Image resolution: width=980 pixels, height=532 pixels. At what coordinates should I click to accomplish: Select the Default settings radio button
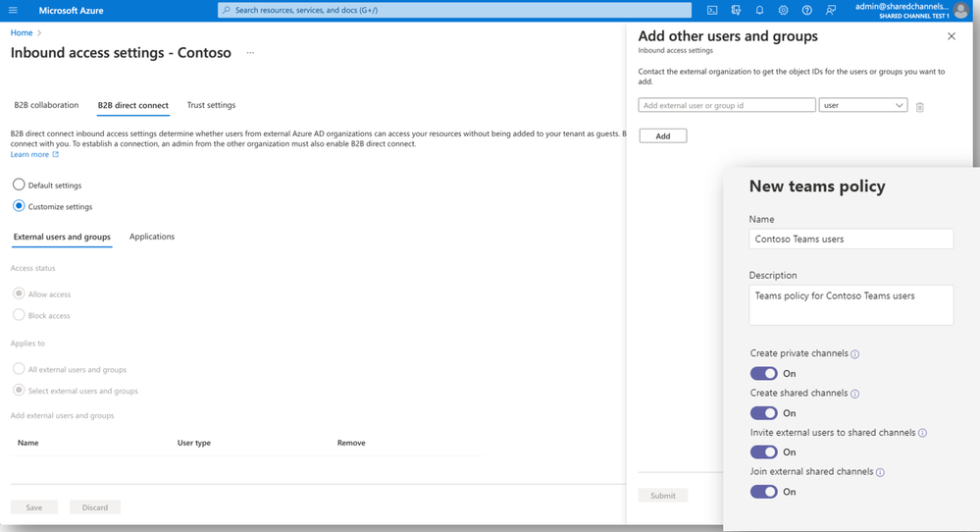tap(19, 185)
